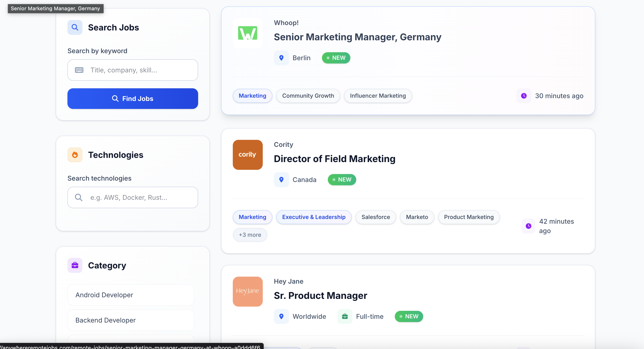Click the Salesforce tag
This screenshot has height=349, width=644.
coord(375,217)
